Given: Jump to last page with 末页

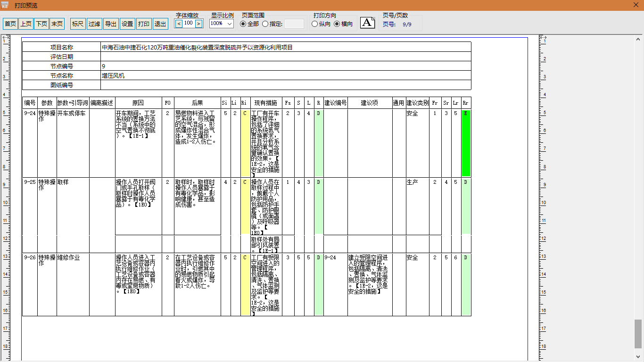Looking at the screenshot, I should coord(57,24).
